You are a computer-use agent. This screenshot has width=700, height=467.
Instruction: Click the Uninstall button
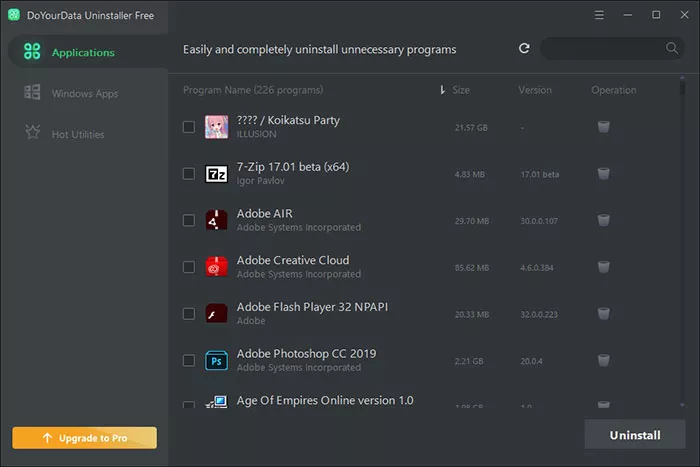[635, 435]
